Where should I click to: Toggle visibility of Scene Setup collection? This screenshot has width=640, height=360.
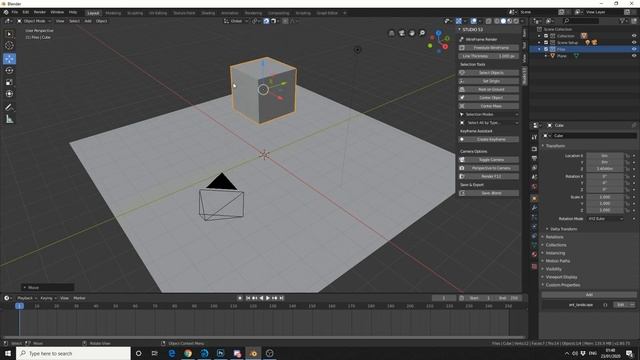634,42
